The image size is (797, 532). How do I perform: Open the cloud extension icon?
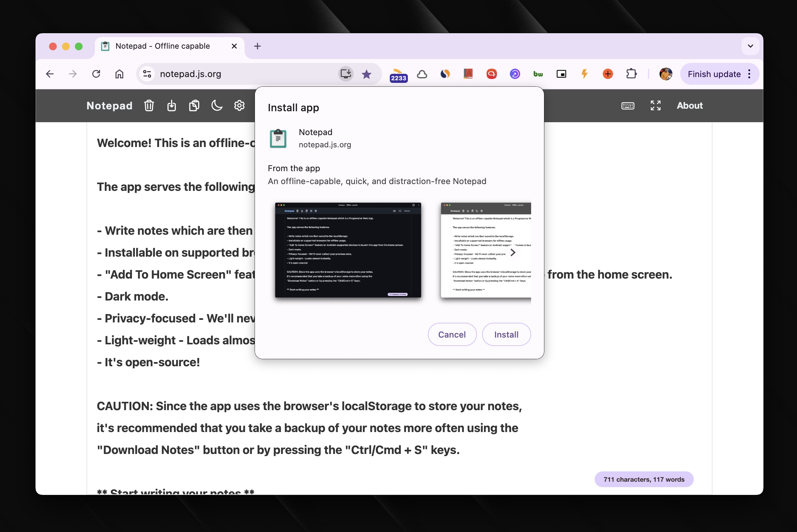[x=422, y=74]
